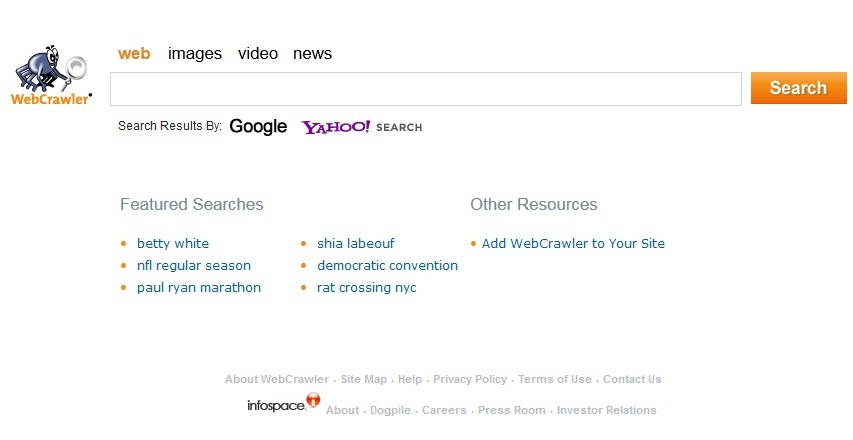The height and width of the screenshot is (440, 853).
Task: Click the InfoSpace footer logo
Action: 283,405
